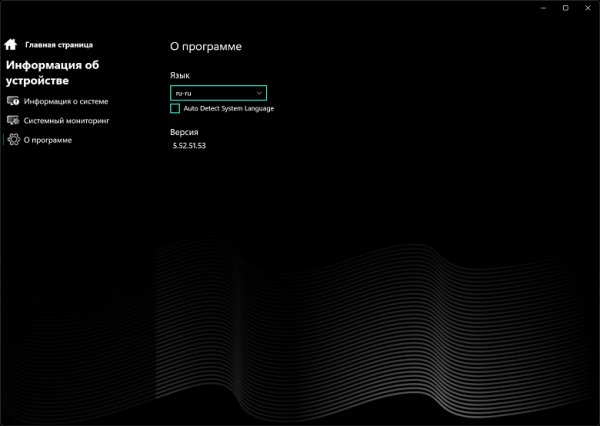Click the gear icon beside О программе
600x426 pixels.
click(13, 140)
